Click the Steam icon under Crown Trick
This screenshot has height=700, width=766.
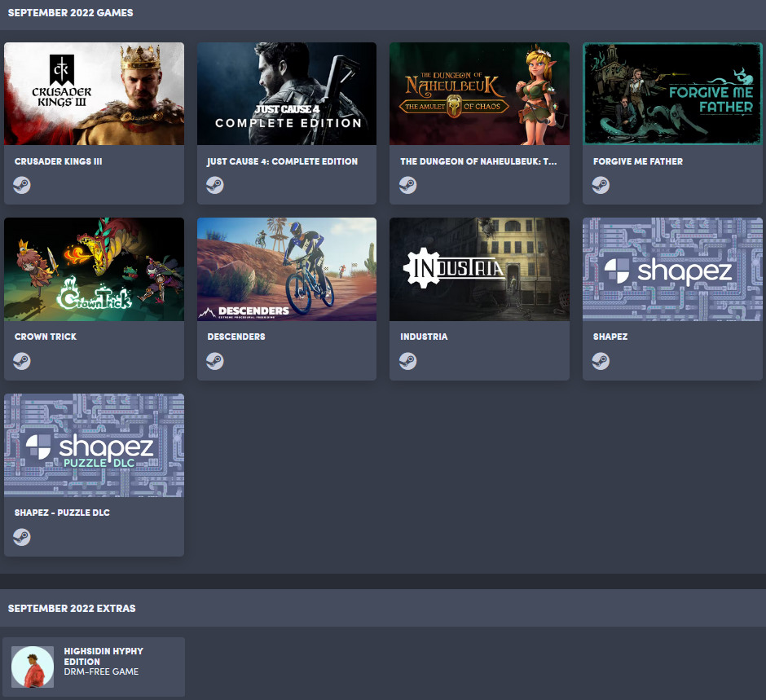(22, 361)
